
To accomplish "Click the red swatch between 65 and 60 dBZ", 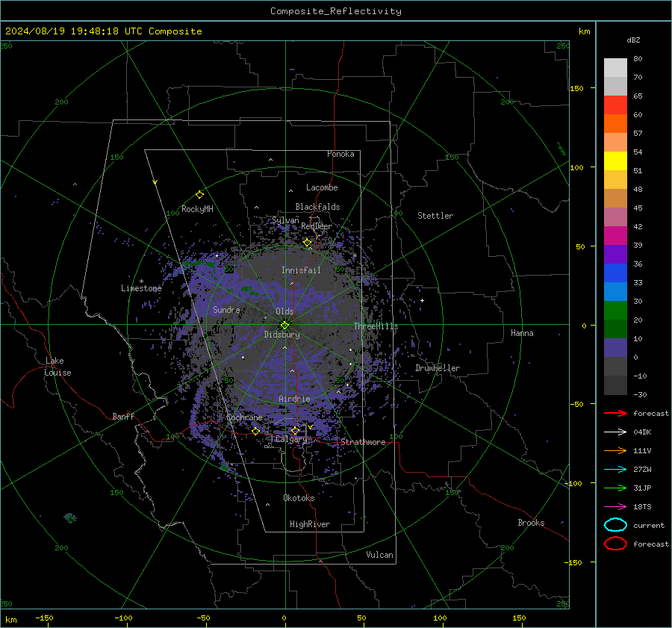I will tap(615, 105).
